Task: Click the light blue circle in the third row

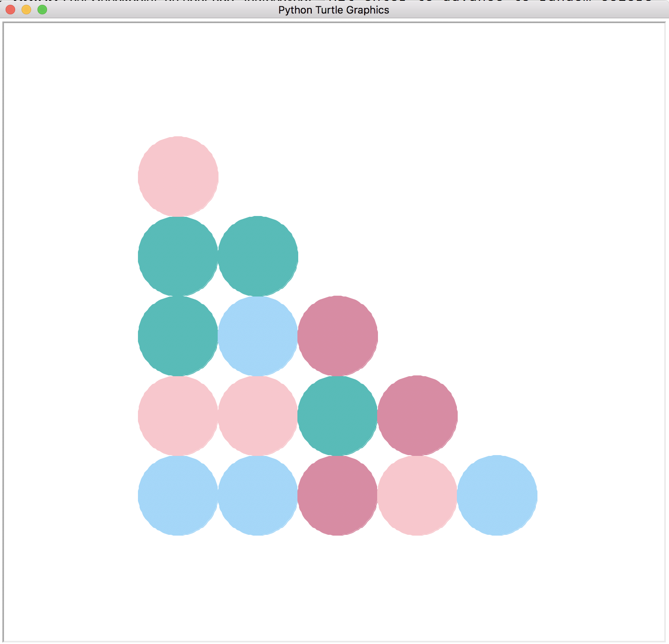Action: click(258, 336)
